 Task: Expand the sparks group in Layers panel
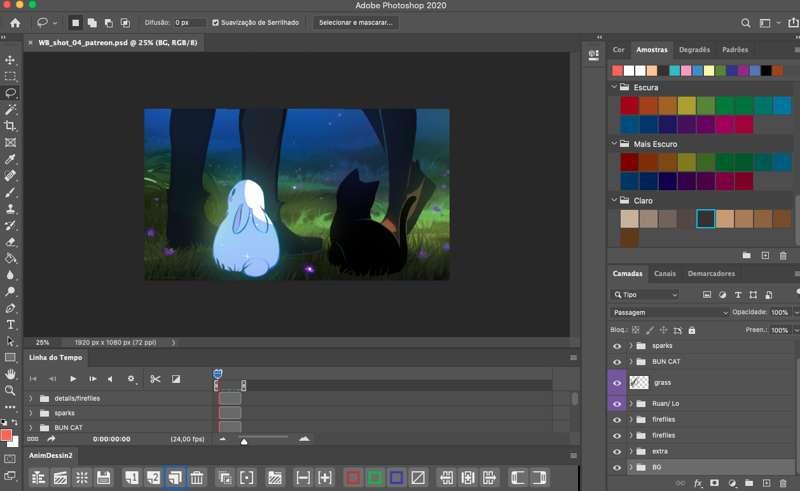coord(631,346)
